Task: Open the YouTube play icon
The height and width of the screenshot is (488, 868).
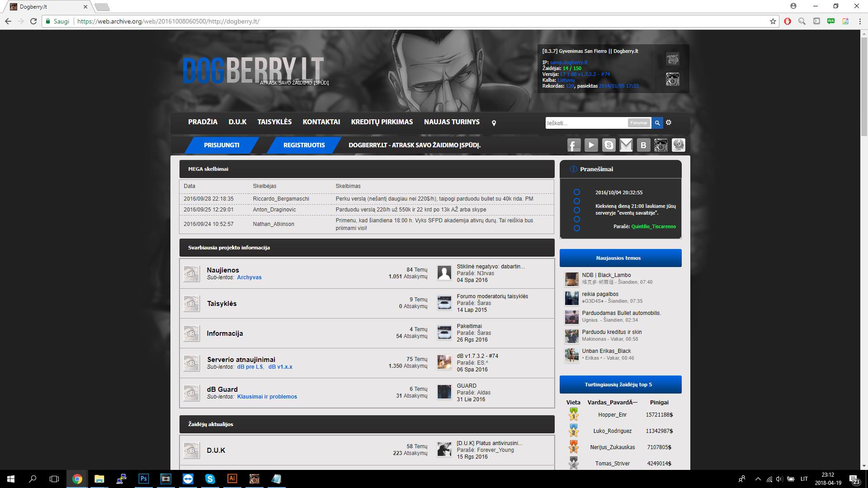Action: click(x=591, y=145)
